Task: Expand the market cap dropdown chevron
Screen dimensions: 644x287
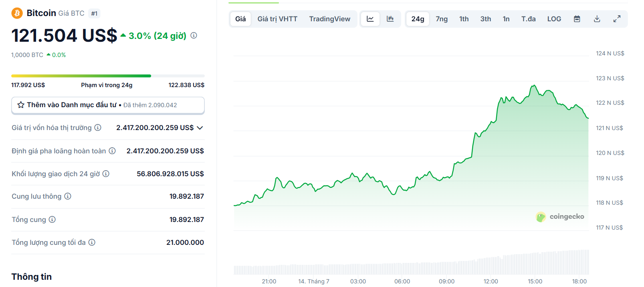Action: 200,128
